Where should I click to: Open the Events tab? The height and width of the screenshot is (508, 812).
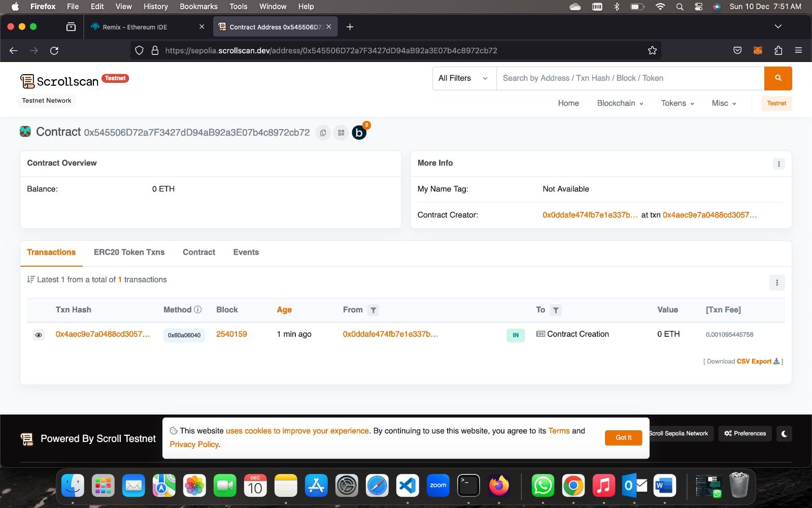pos(246,252)
